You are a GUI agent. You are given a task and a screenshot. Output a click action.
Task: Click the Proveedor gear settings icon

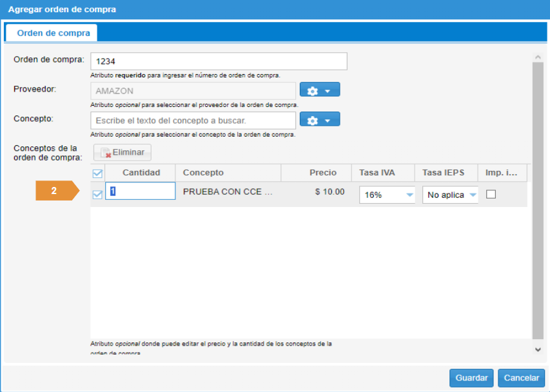[313, 91]
